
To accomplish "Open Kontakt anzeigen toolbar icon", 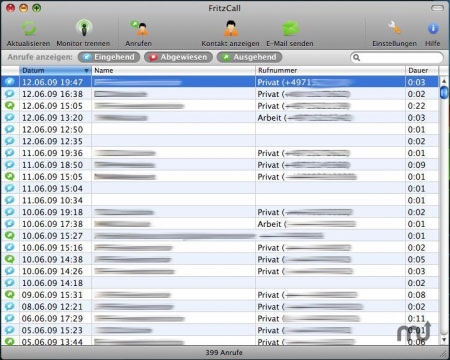I will click(231, 28).
